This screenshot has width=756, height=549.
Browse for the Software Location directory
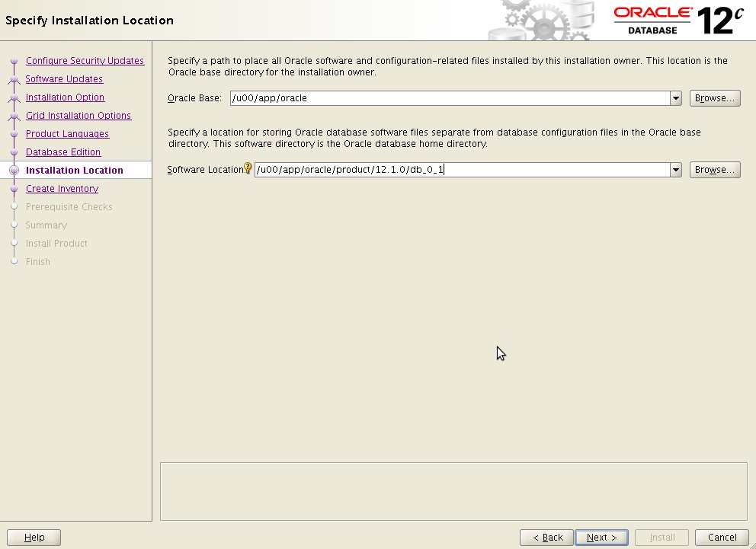coord(714,169)
